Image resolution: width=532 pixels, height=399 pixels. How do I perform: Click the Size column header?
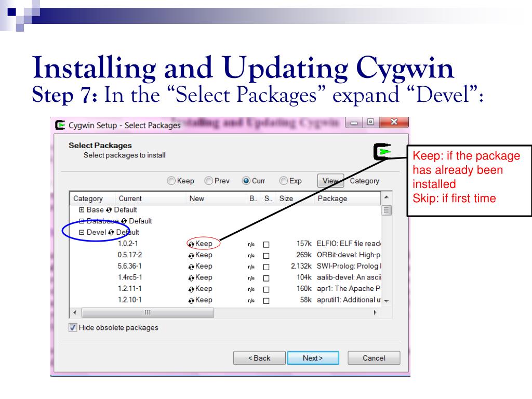294,198
